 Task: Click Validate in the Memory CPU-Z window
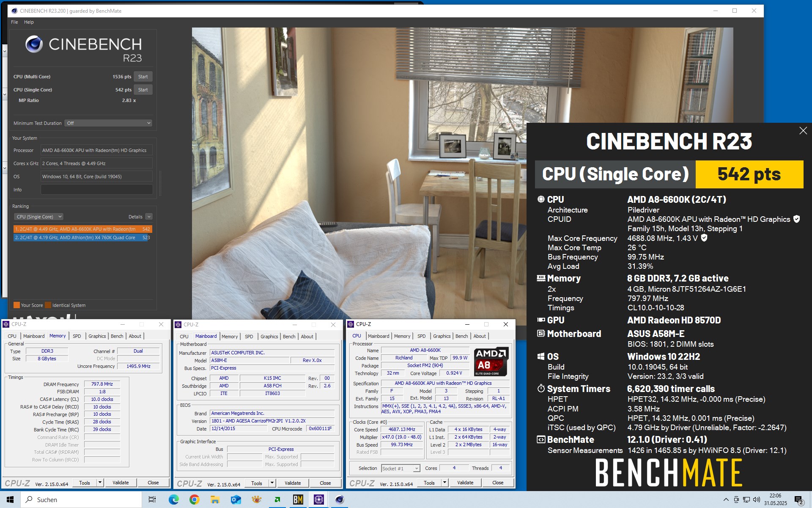121,483
